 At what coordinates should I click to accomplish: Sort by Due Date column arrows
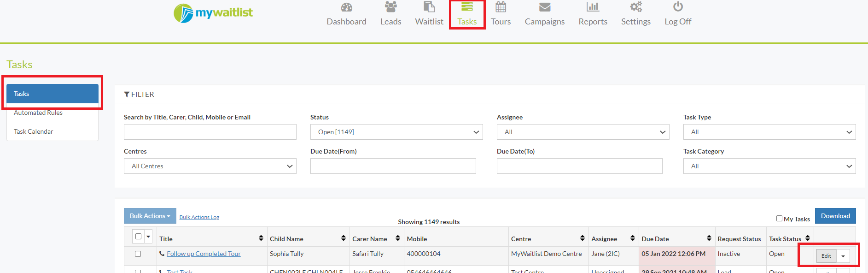click(709, 238)
